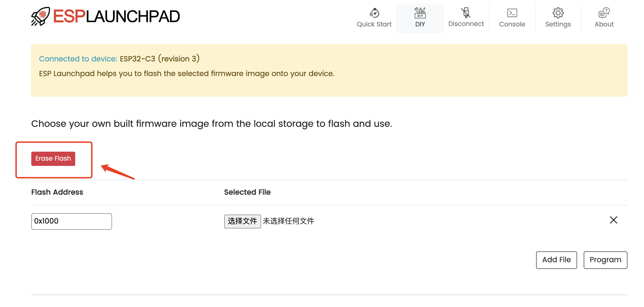Open the Settings text label

pyautogui.click(x=558, y=24)
